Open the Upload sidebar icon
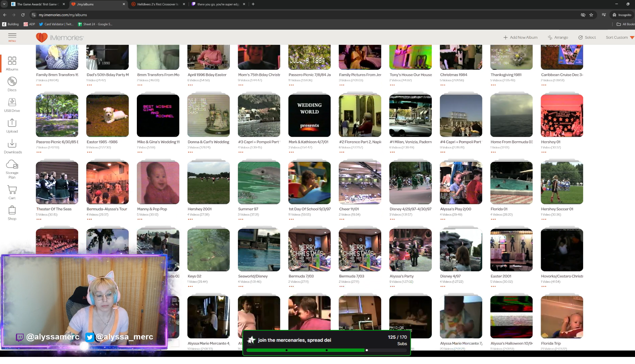 [12, 126]
